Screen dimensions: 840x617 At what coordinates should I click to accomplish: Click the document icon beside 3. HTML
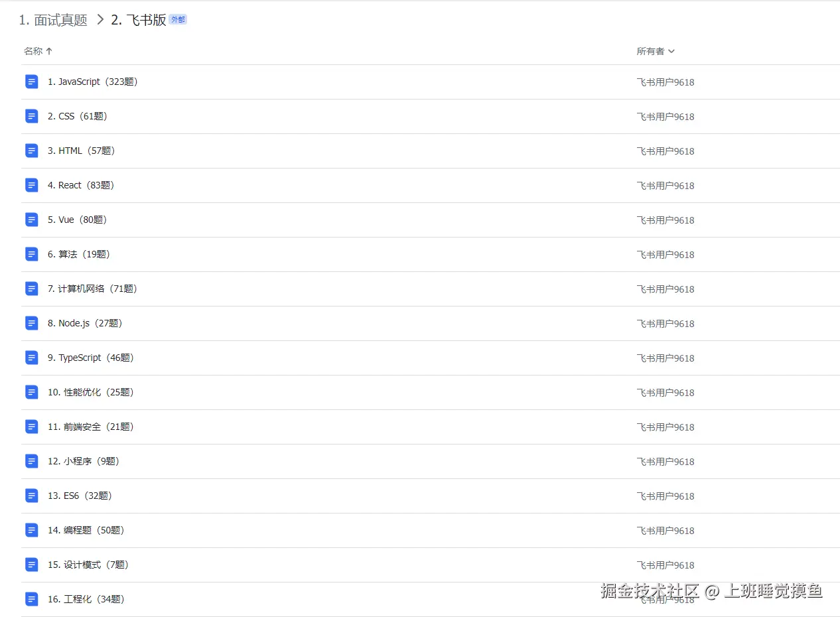point(32,151)
